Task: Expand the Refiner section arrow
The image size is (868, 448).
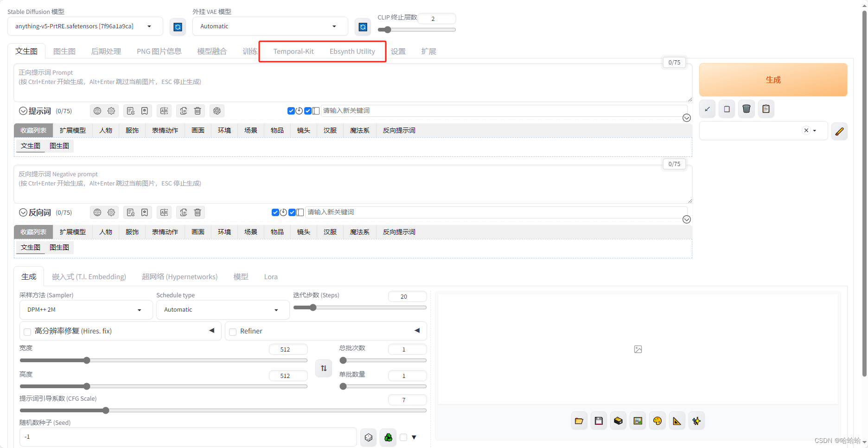Action: pos(417,331)
